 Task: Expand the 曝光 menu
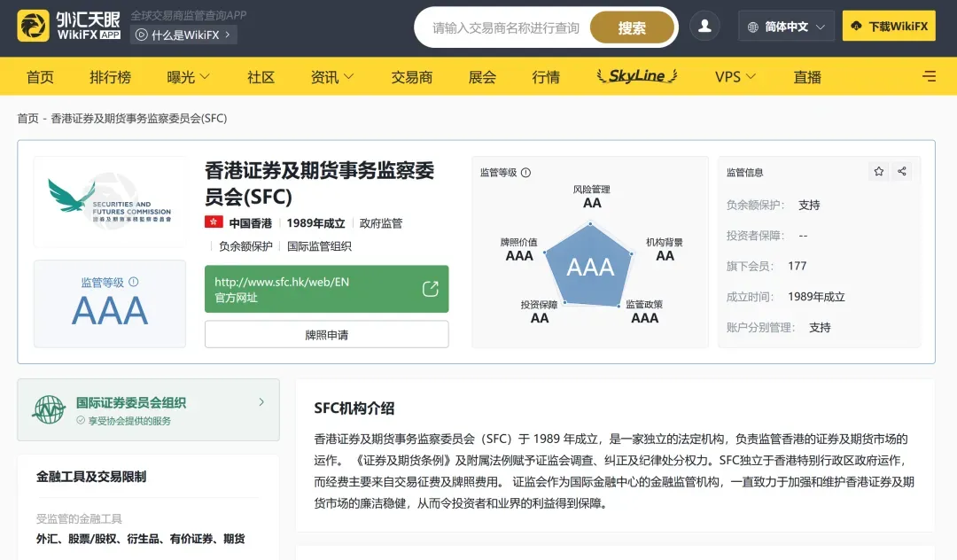187,77
